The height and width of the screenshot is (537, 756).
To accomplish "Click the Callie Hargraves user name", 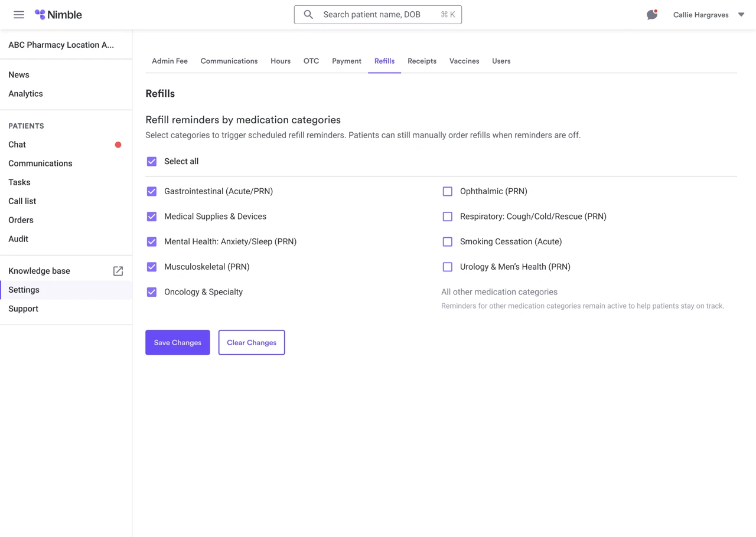I will tap(701, 15).
